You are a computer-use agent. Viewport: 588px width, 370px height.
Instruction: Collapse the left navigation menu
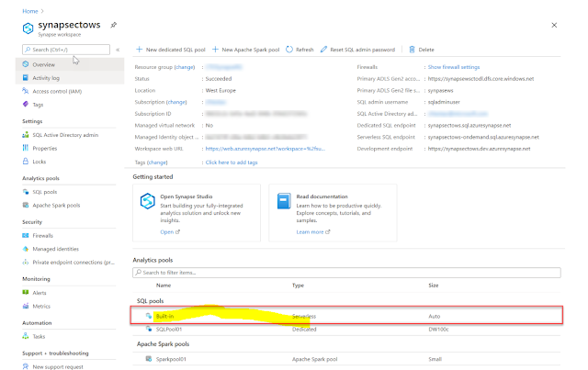click(x=118, y=50)
